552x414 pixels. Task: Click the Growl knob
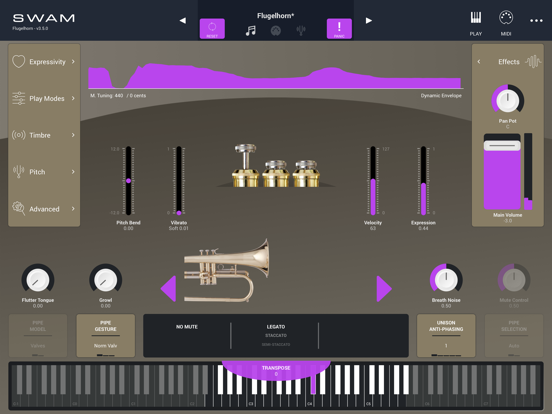pos(106,280)
